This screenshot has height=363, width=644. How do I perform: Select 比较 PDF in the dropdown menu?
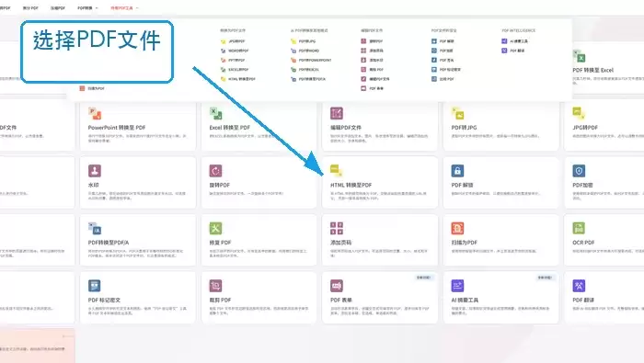[x=443, y=79]
